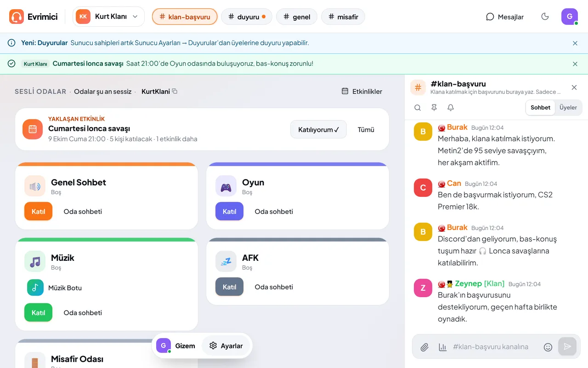Expand the Kurt Klanı server dropdown
Screen dimensions: 588x368
[x=108, y=17]
